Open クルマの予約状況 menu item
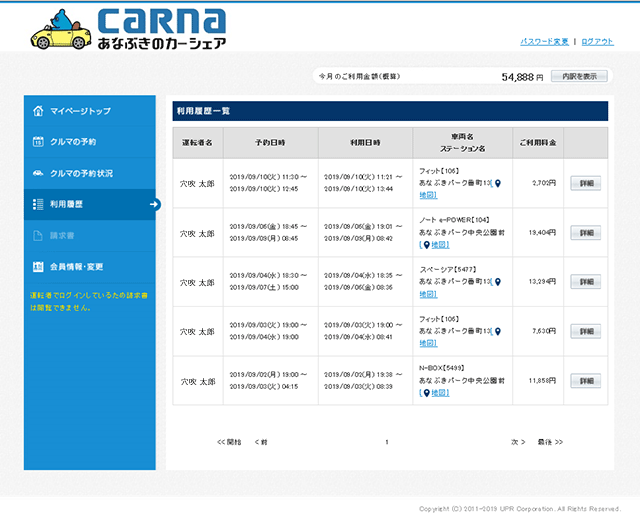This screenshot has width=640, height=520. (81, 173)
